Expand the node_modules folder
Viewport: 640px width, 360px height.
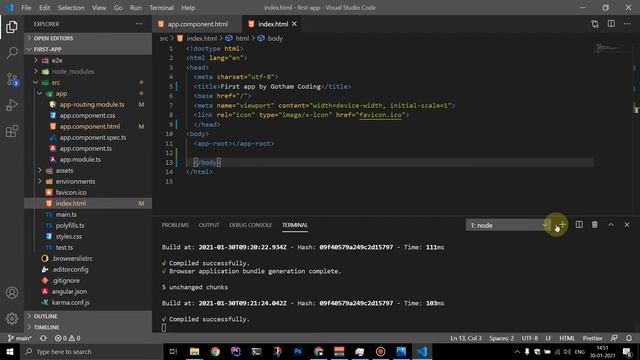[x=88, y=71]
